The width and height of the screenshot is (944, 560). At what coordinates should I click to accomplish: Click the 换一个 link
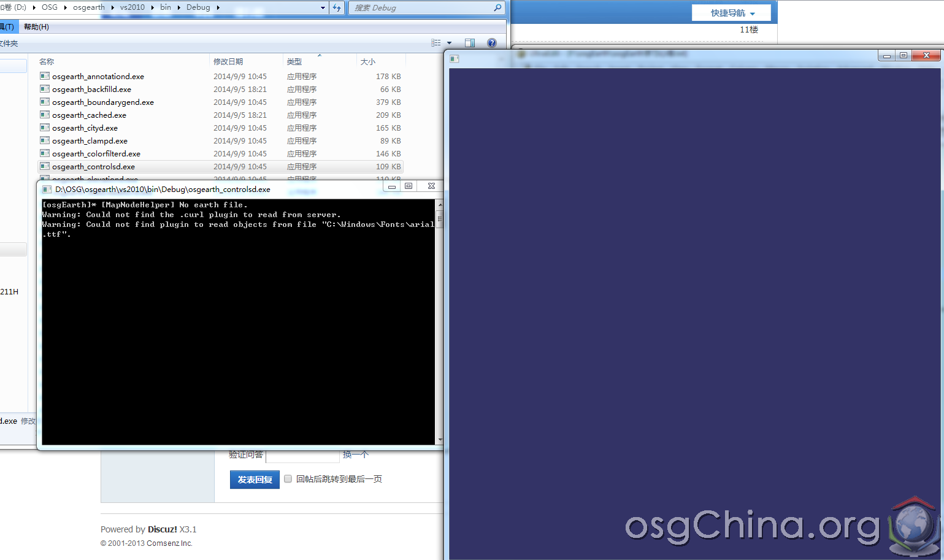[356, 455]
